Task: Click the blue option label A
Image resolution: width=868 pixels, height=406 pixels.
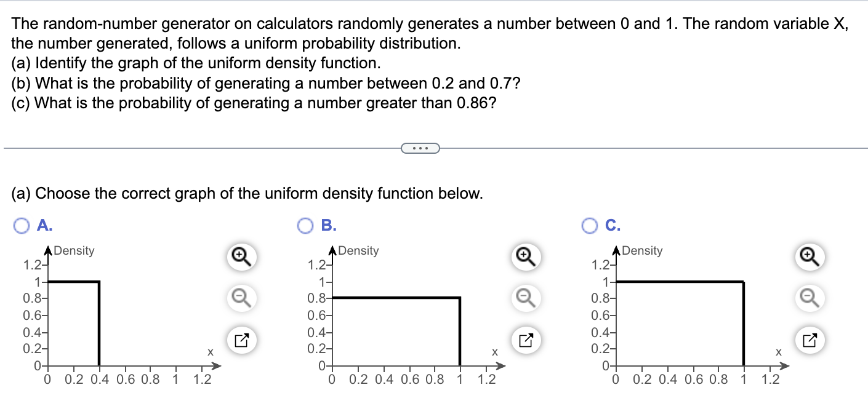Action: 43,225
